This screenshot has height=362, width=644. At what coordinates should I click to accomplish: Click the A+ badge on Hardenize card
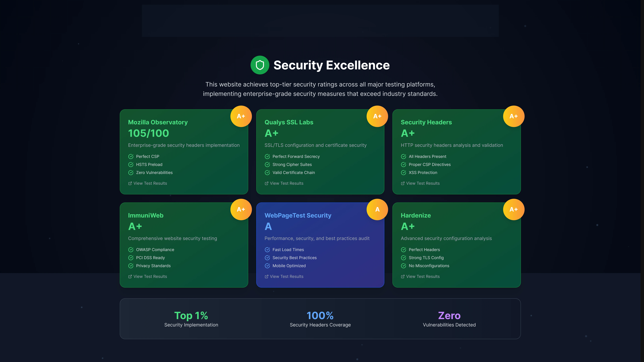click(514, 209)
